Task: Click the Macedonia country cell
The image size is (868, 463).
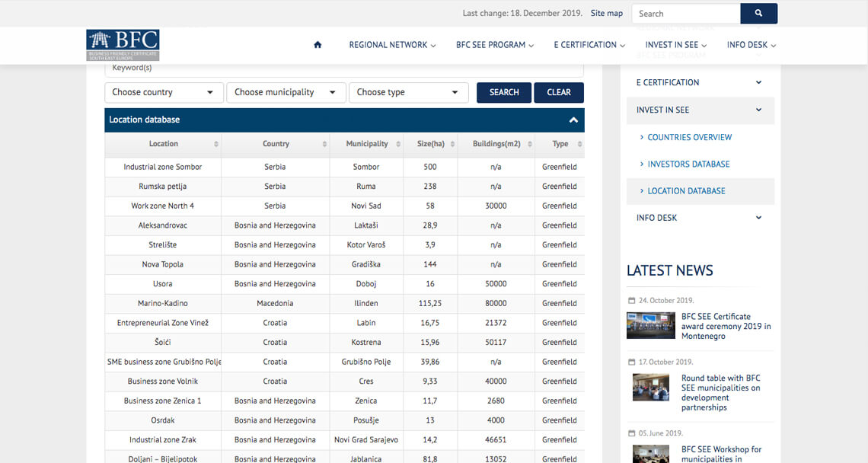Action: pyautogui.click(x=275, y=304)
